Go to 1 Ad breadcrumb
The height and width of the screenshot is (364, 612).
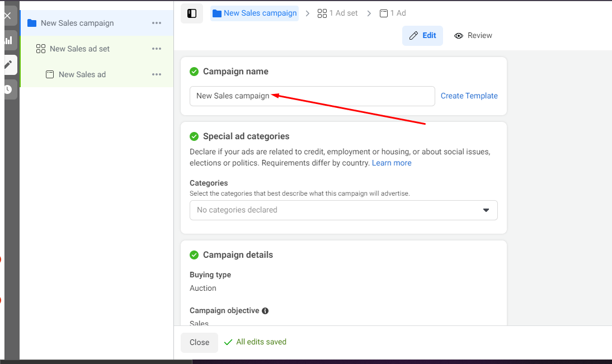point(393,13)
